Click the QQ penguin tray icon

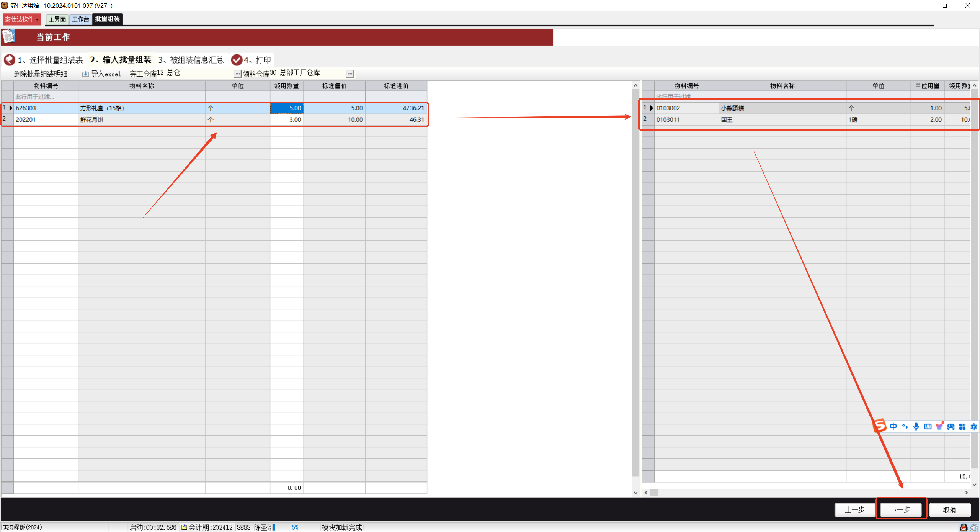click(x=964, y=527)
